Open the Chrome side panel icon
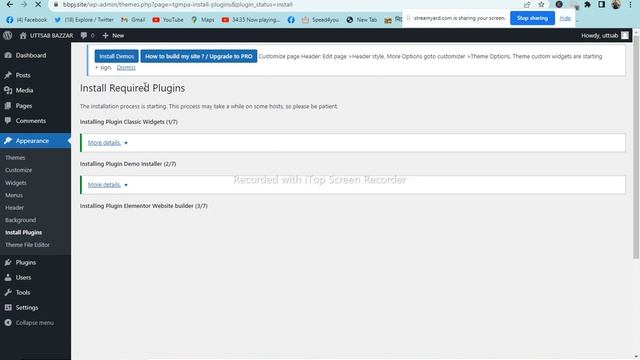The height and width of the screenshot is (360, 640). [601, 4]
